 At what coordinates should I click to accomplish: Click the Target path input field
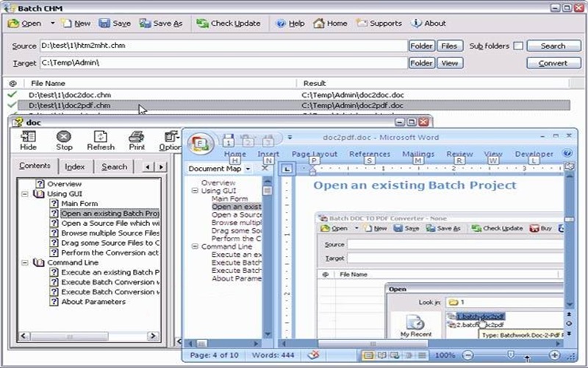(x=223, y=63)
